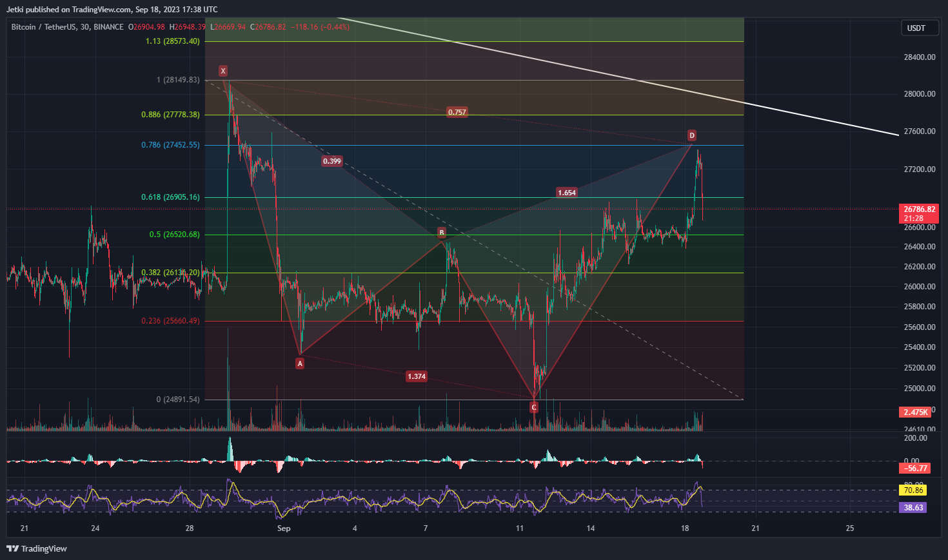Viewport: 948px width, 560px height.
Task: Click the 1.374 ratio label
Action: point(417,376)
